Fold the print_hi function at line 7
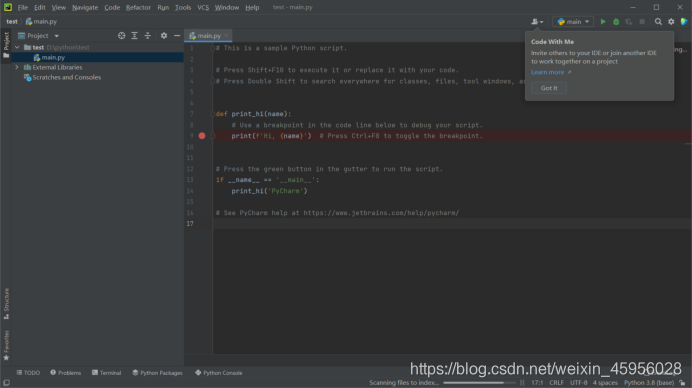692x388 pixels. [x=213, y=114]
